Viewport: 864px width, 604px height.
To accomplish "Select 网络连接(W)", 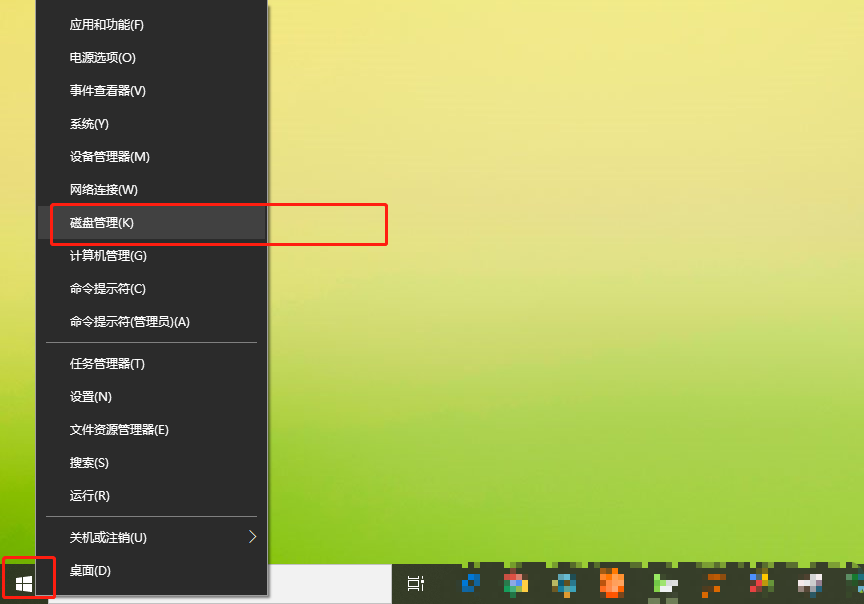I will click(x=104, y=190).
